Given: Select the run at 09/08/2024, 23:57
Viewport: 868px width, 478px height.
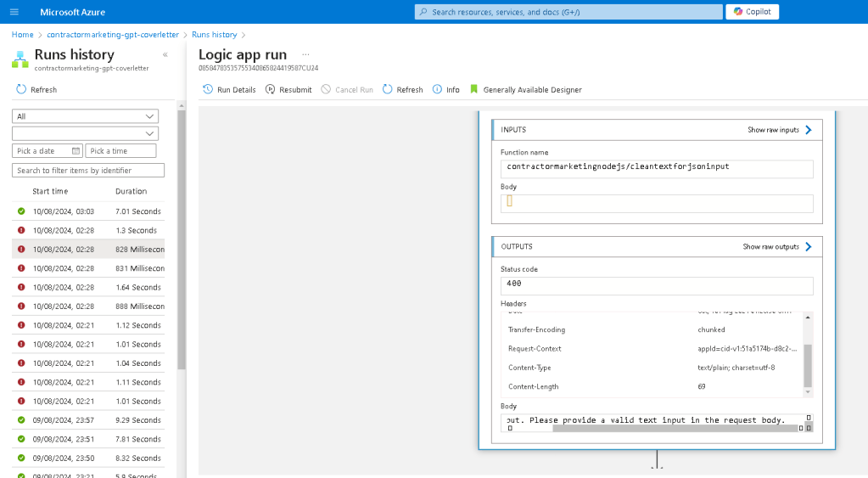Looking at the screenshot, I should click(x=88, y=420).
